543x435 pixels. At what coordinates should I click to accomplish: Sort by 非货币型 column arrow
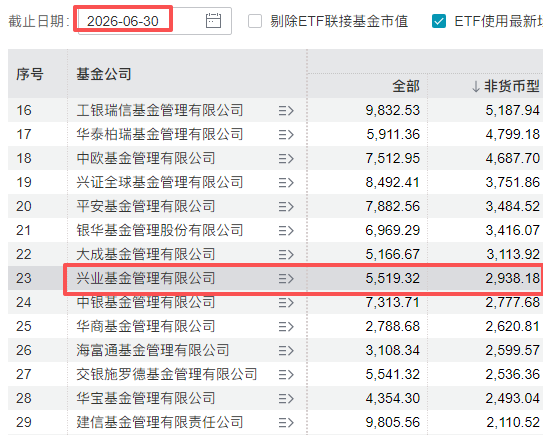[x=476, y=87]
